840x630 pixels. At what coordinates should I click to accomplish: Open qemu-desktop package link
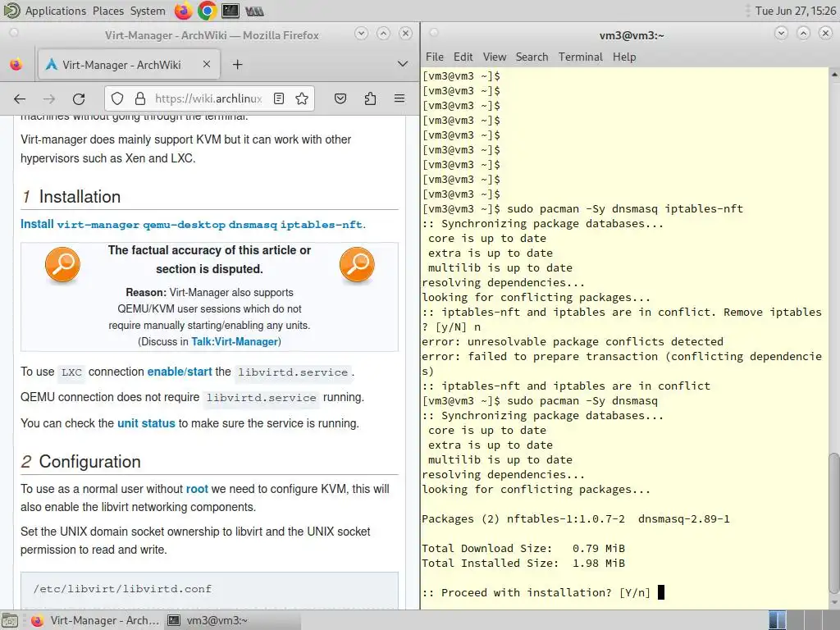(184, 225)
